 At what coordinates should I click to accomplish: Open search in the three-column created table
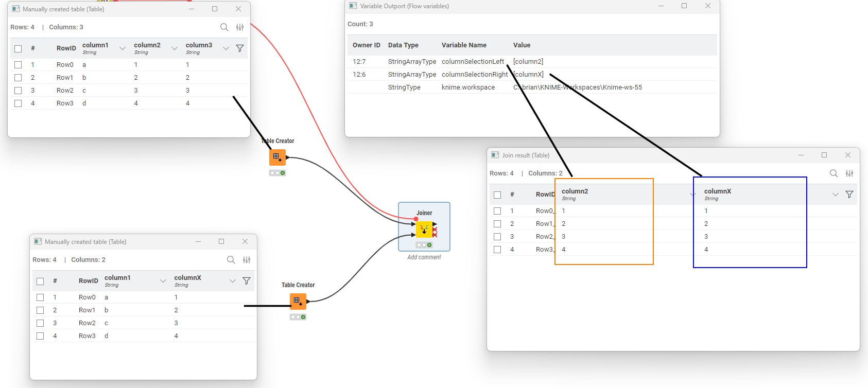point(224,27)
